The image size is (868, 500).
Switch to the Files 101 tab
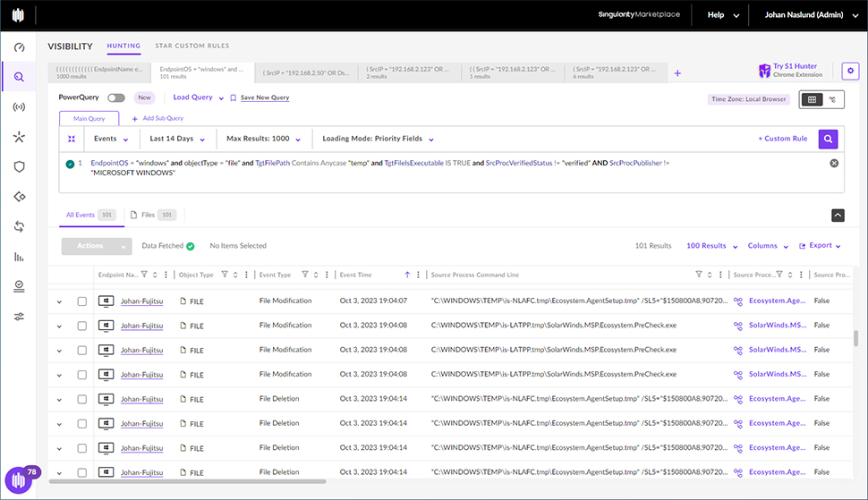[153, 216]
